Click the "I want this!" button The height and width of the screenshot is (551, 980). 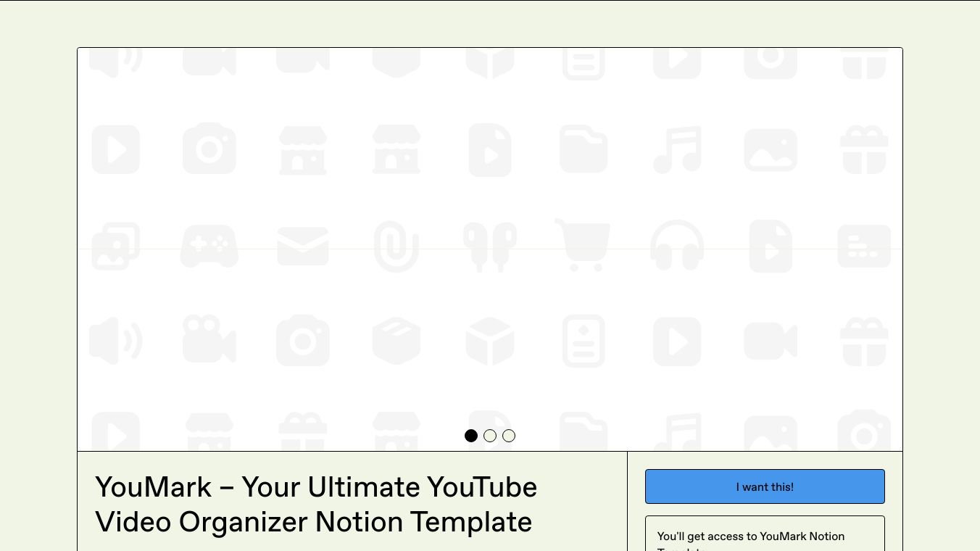[x=765, y=486]
